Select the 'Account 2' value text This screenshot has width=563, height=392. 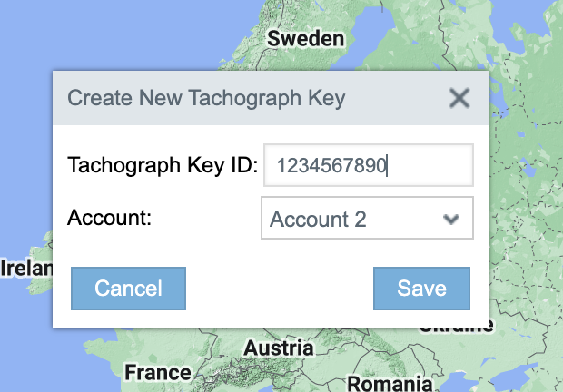318,219
